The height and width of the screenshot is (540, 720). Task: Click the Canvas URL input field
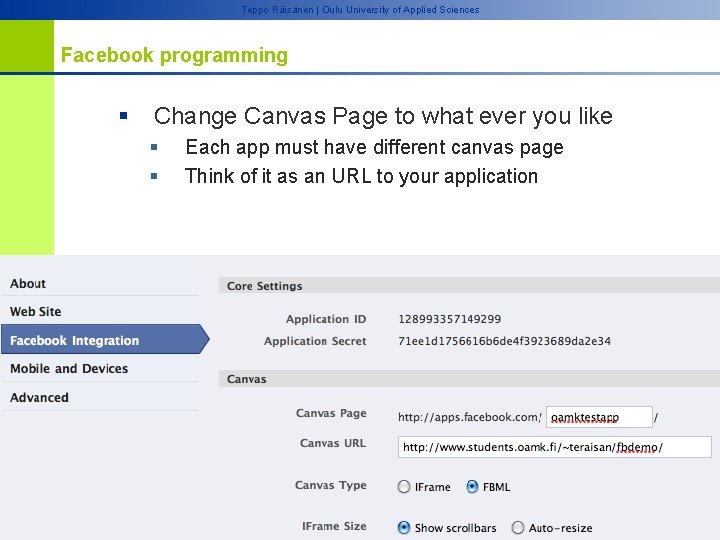click(555, 447)
